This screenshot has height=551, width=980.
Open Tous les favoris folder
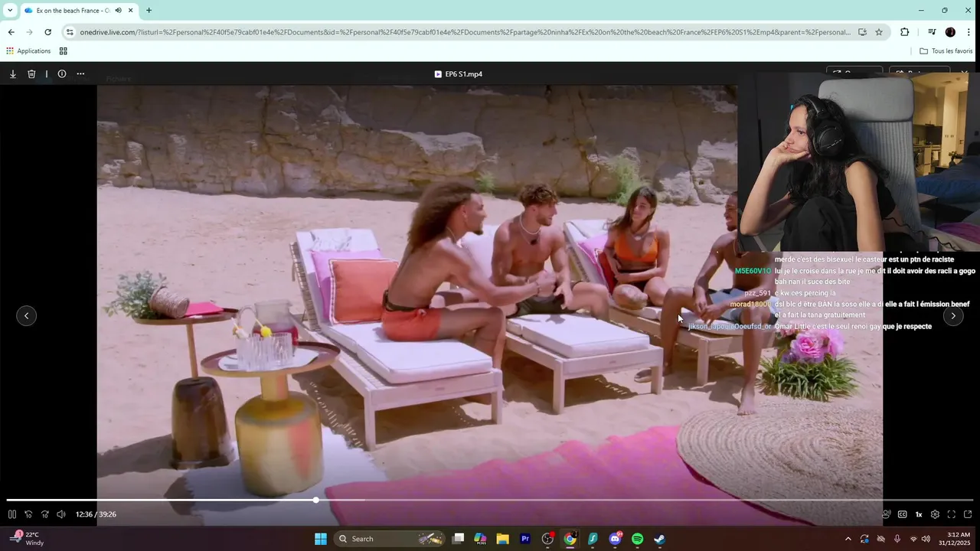pyautogui.click(x=946, y=51)
